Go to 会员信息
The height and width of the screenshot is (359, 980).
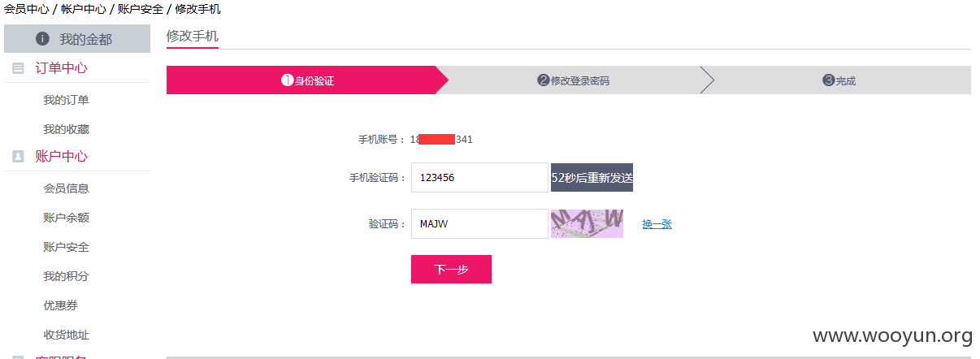point(66,188)
